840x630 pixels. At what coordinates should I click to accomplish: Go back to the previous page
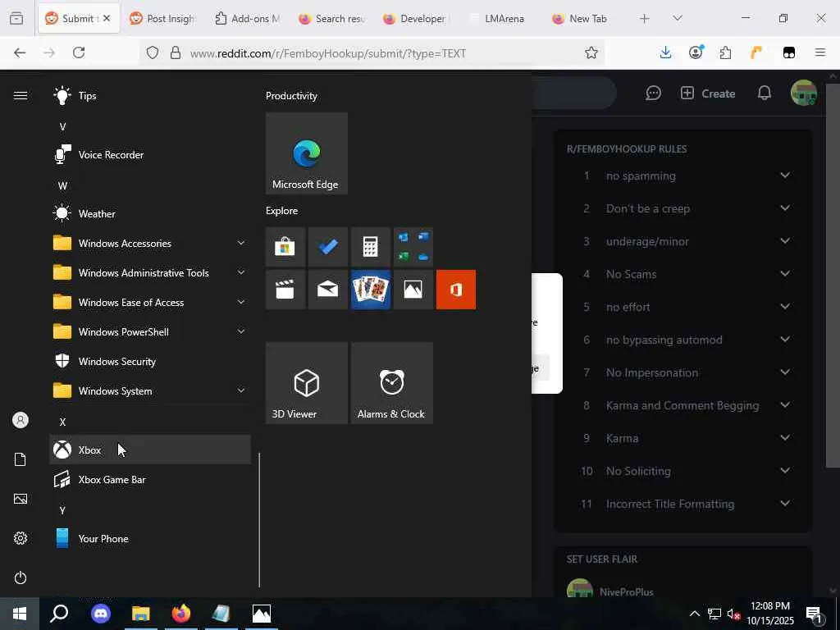[20, 52]
